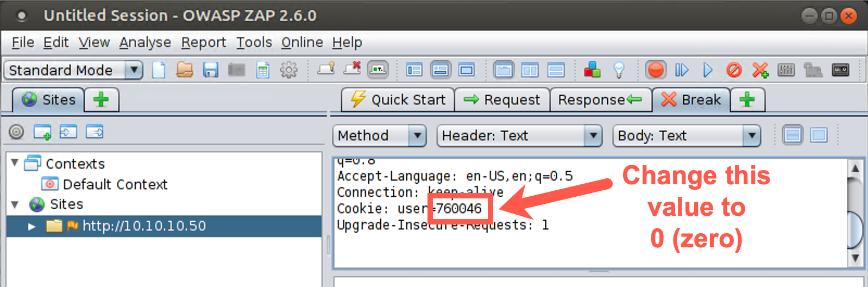Click the lightbulb icon in toolbar
868x287 pixels.
coord(619,70)
